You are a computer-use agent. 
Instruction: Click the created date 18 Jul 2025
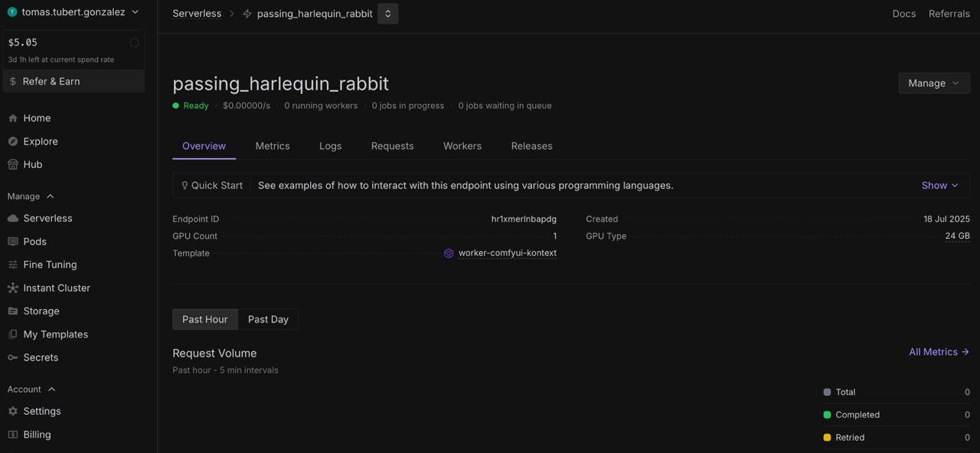tap(946, 219)
